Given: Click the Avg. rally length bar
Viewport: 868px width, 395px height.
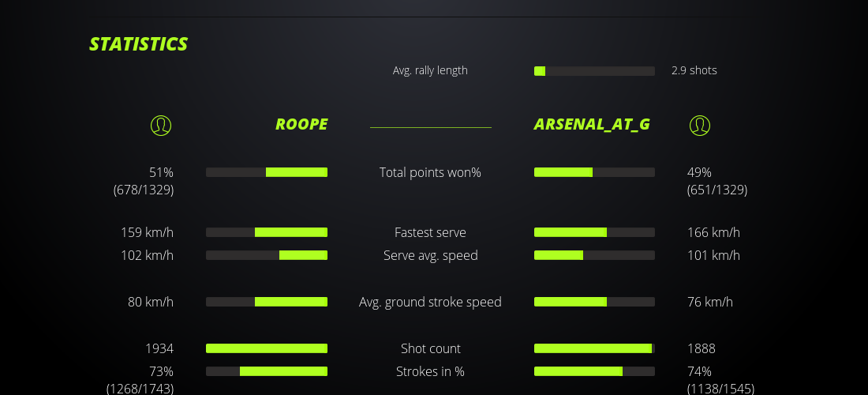Looking at the screenshot, I should [x=594, y=71].
